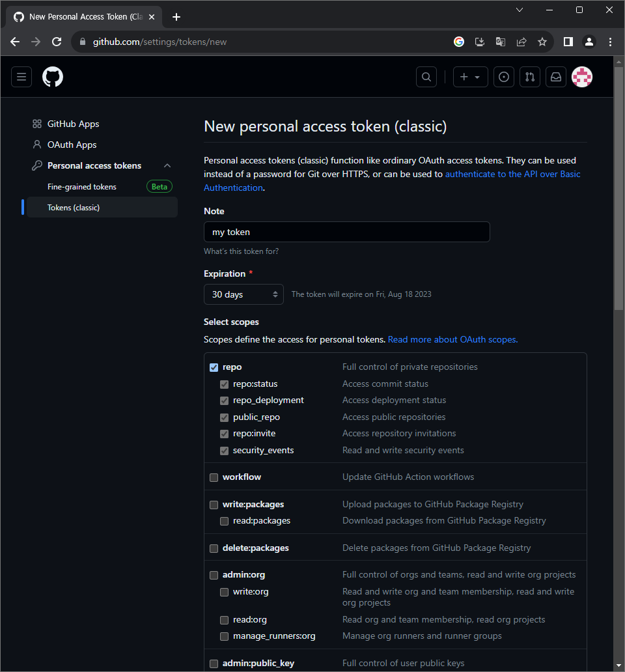Select the New Personal Access Token browser tab
Image resolution: width=625 pixels, height=672 pixels.
pyautogui.click(x=84, y=17)
